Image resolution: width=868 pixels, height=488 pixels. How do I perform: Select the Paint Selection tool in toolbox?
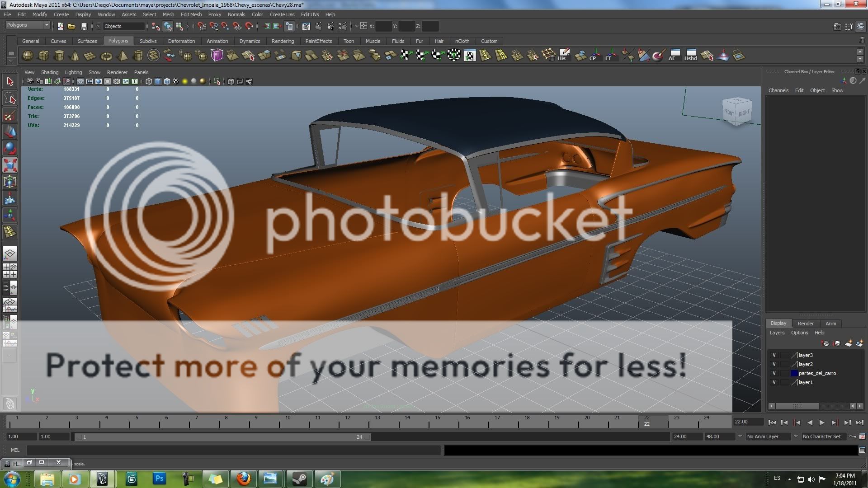[x=10, y=115]
